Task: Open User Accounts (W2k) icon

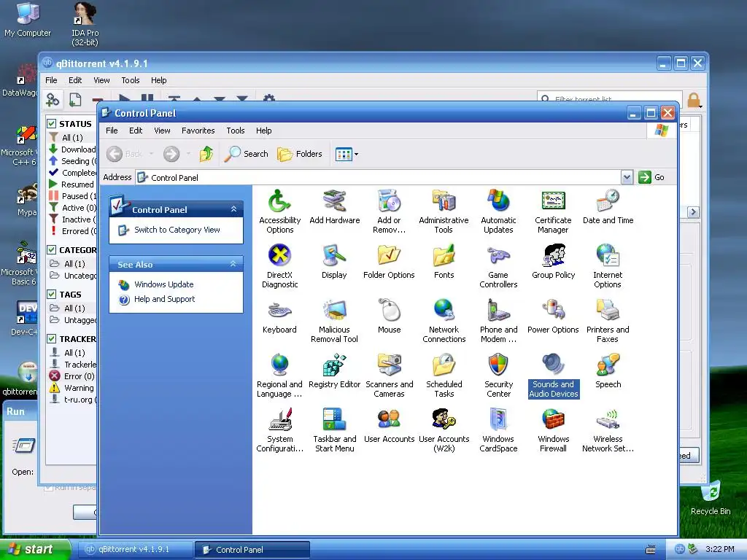Action: (x=444, y=430)
